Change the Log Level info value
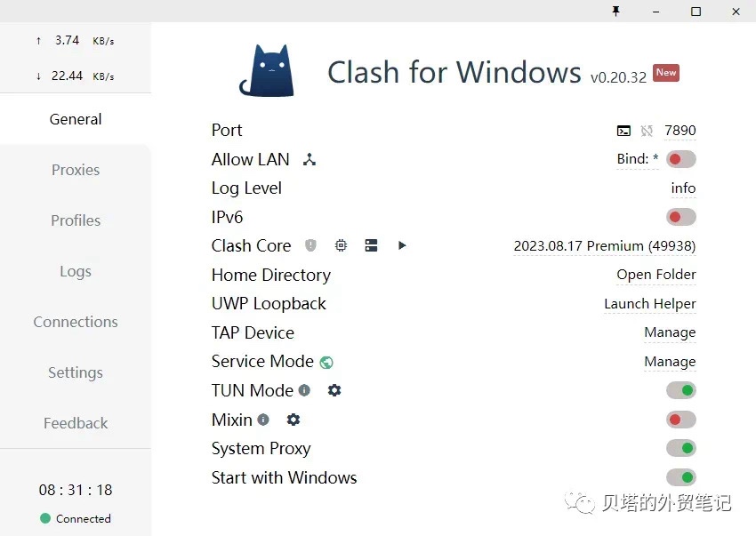The height and width of the screenshot is (536, 756). [x=683, y=188]
